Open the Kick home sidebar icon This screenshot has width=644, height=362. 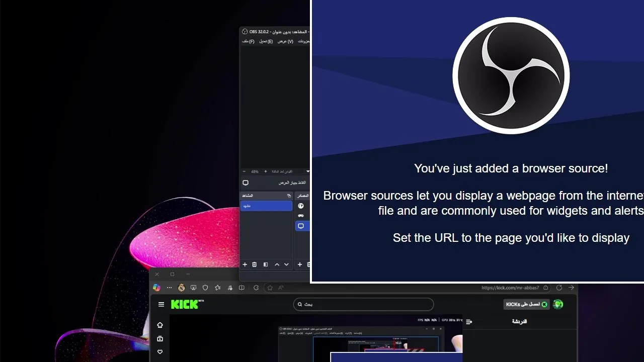[160, 325]
